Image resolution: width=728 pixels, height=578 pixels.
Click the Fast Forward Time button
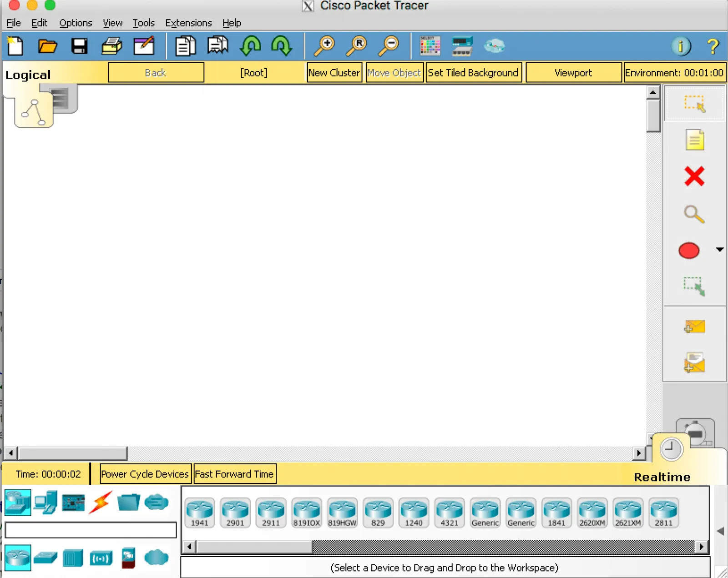[x=234, y=474]
